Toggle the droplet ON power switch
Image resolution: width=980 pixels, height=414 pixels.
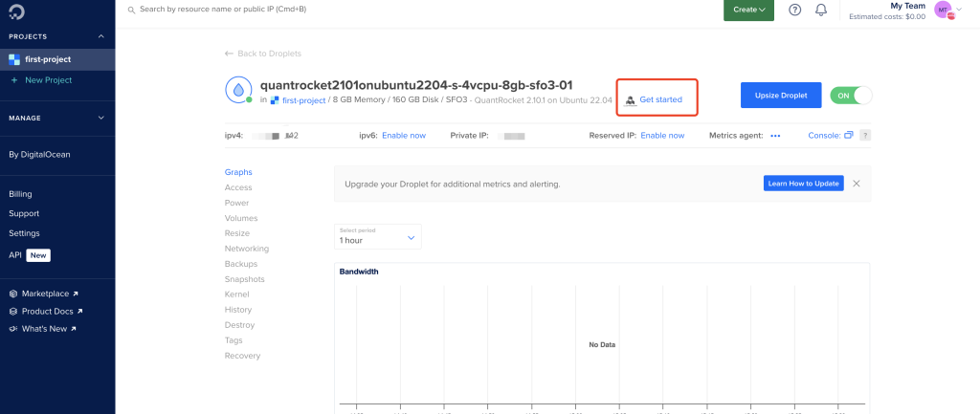click(x=851, y=96)
